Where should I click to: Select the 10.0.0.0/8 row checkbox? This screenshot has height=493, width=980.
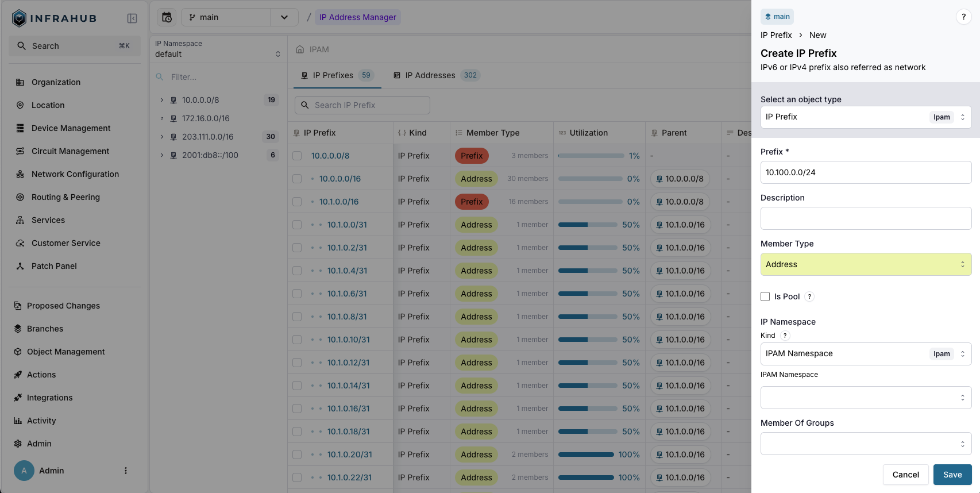pyautogui.click(x=297, y=156)
